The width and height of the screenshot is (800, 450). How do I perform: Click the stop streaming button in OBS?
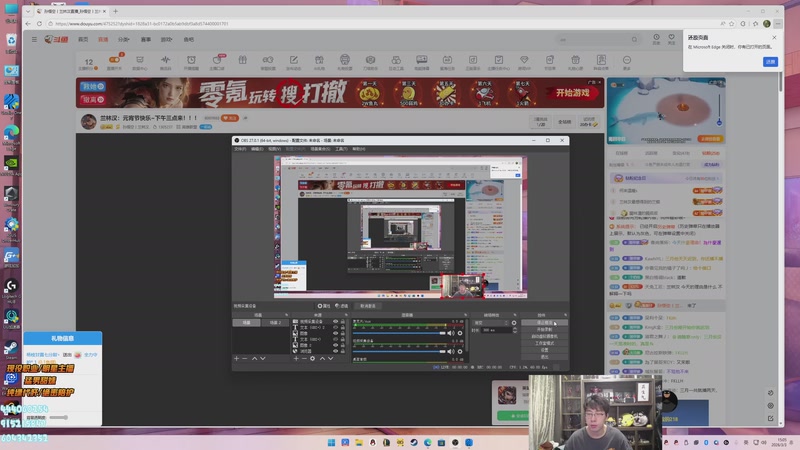tap(544, 322)
